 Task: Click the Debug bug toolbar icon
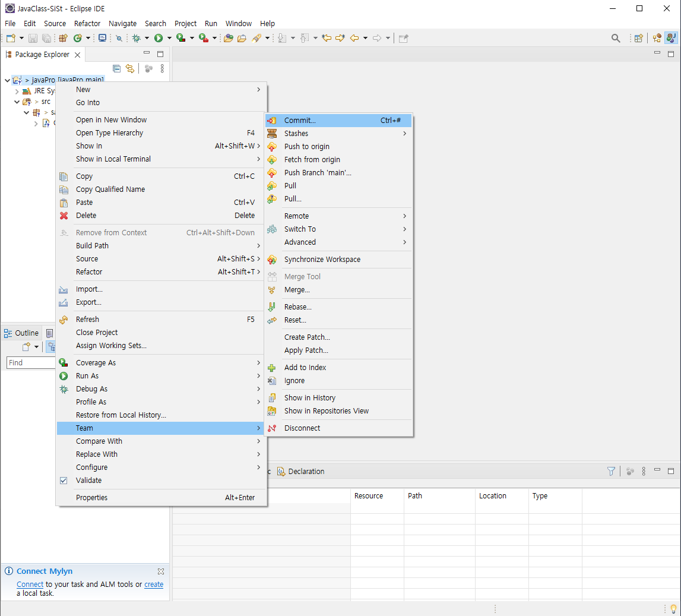point(137,38)
